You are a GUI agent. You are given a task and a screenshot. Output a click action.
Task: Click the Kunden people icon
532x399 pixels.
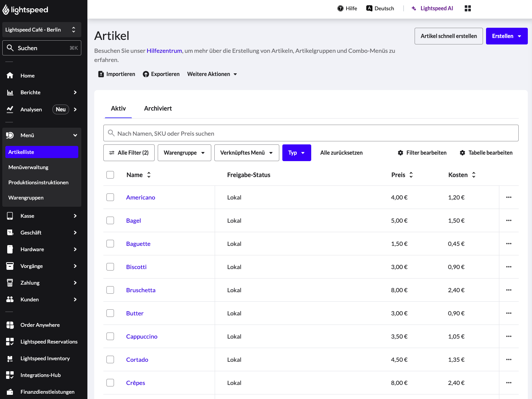(10, 299)
